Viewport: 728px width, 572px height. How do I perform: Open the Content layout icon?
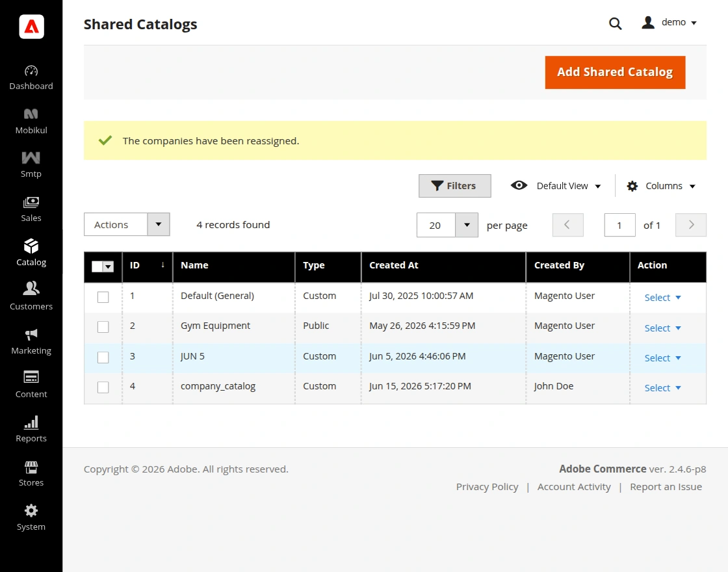(31, 377)
